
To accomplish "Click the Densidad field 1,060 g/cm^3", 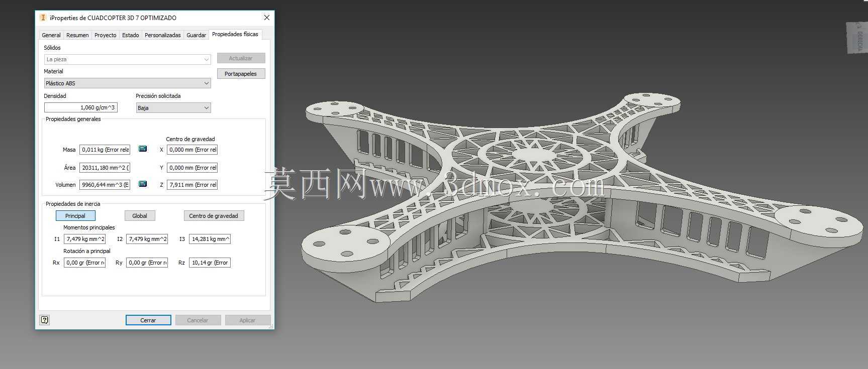I will (81, 107).
